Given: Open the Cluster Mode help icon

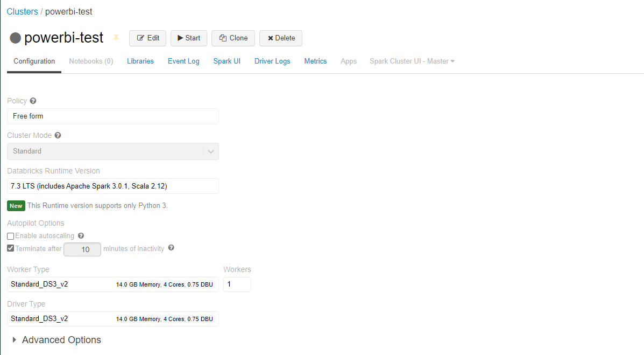Looking at the screenshot, I should pyautogui.click(x=58, y=135).
